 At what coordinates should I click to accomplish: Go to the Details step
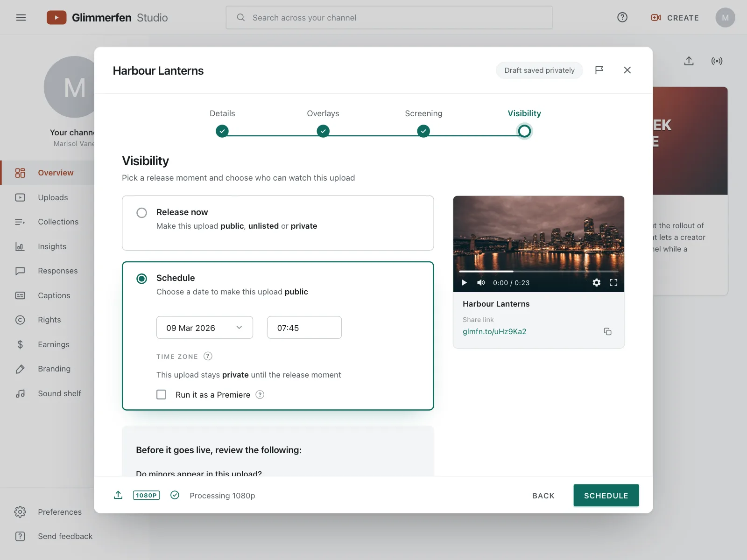point(222,122)
